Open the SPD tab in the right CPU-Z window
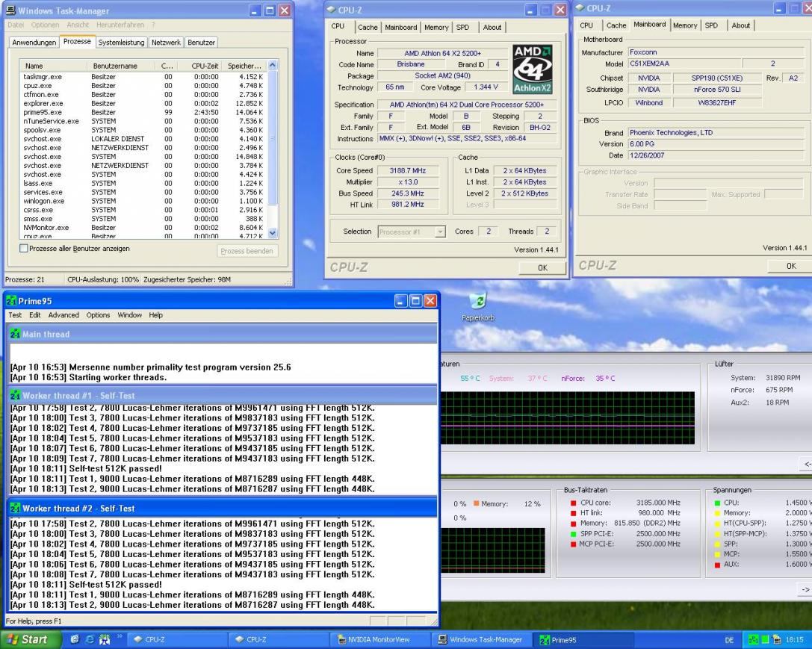 (x=711, y=25)
